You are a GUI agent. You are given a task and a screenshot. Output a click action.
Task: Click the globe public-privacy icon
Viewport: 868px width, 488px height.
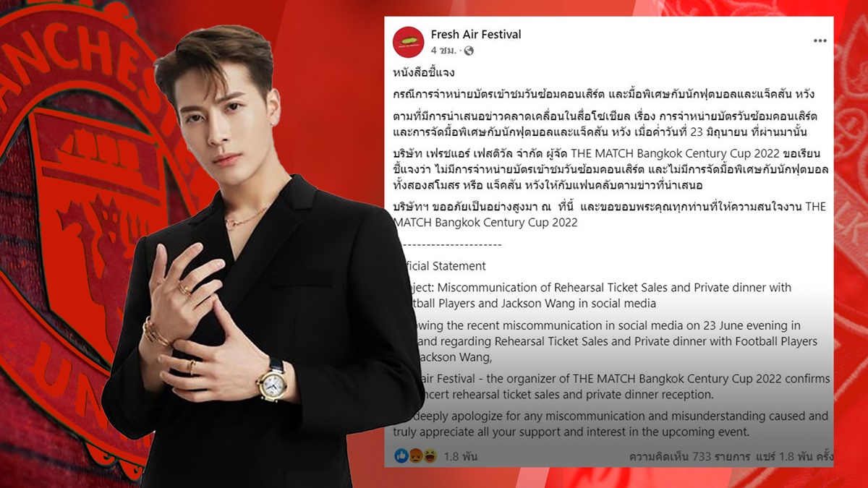(469, 51)
